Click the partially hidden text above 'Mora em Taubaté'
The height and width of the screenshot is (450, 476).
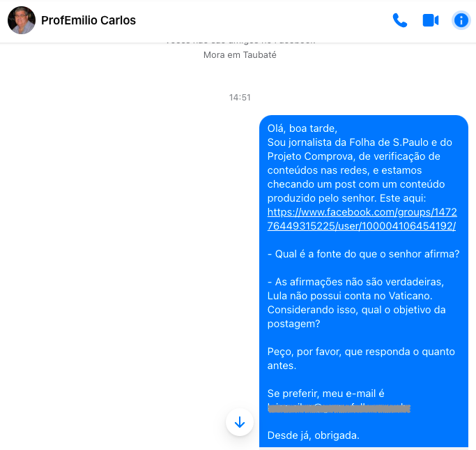point(240,42)
